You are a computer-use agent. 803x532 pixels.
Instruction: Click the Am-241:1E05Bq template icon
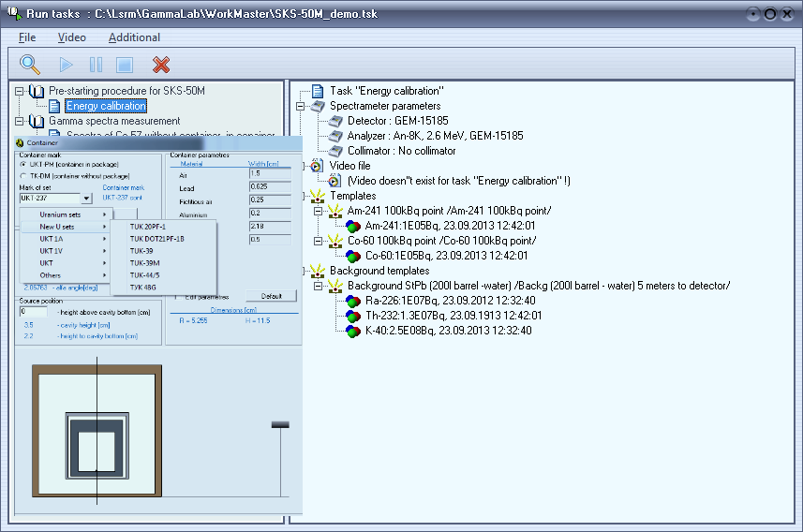[352, 226]
